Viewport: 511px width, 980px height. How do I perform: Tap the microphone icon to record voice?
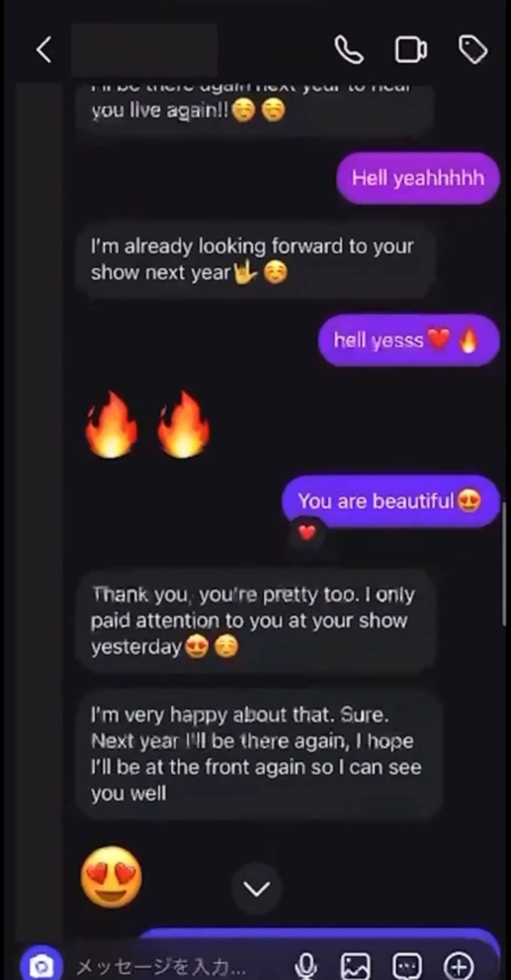tap(306, 965)
